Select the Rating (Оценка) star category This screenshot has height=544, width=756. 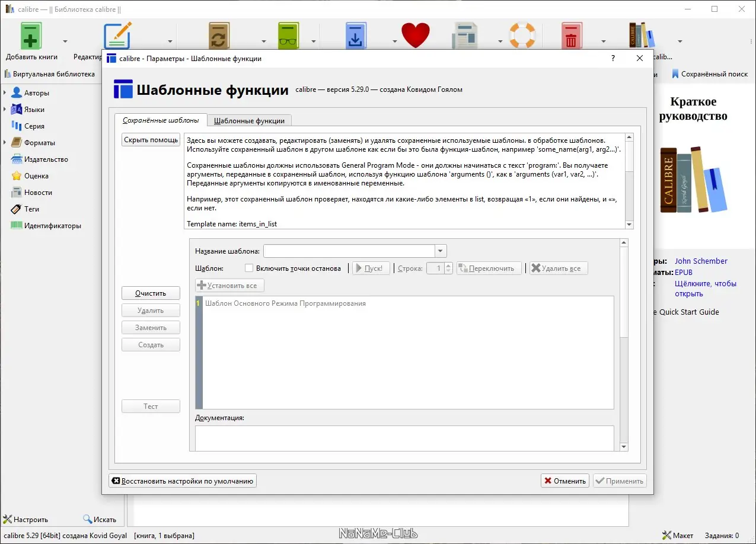[36, 176]
